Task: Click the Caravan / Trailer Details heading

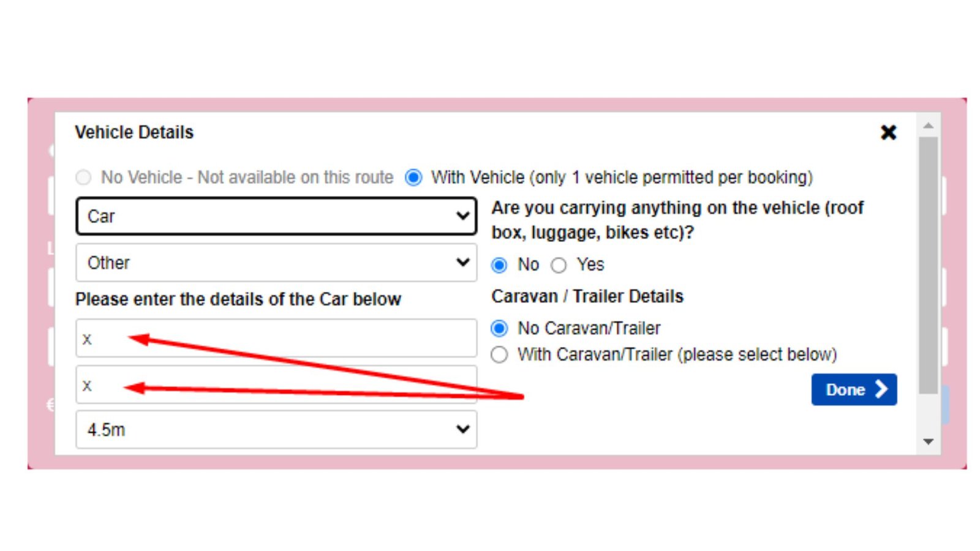Action: [587, 296]
